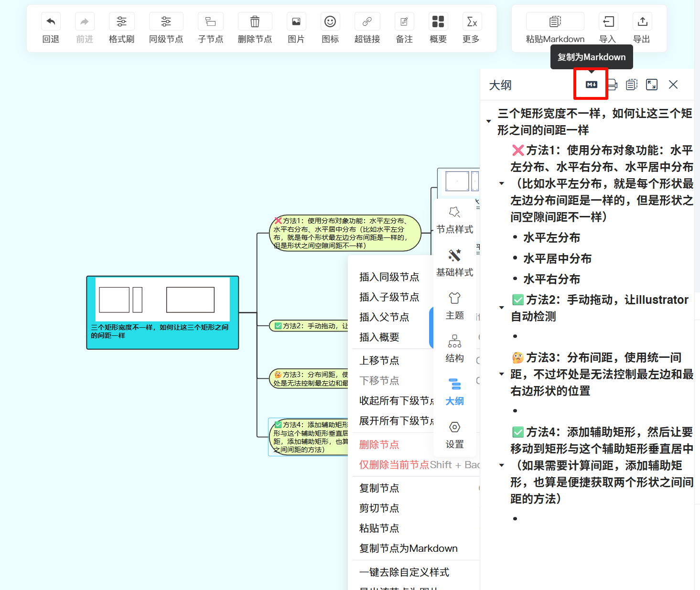Expand outline panel to fullscreen
700x590 pixels.
[652, 85]
